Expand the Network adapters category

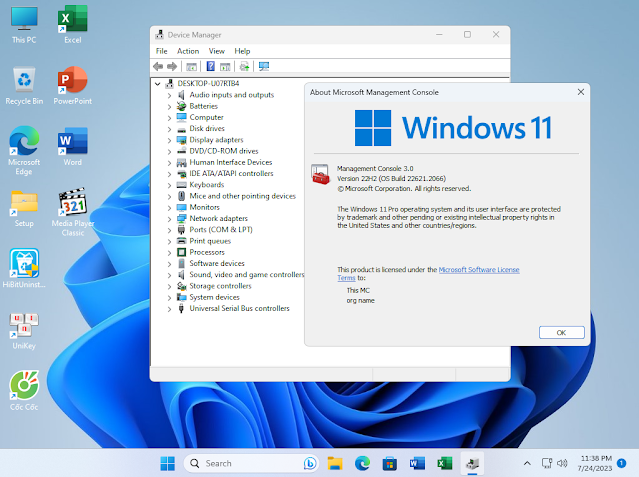tap(169, 218)
